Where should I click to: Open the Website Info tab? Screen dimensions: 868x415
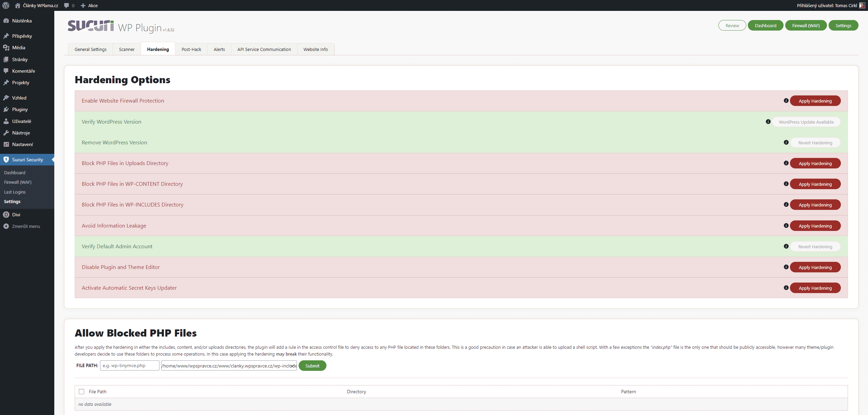click(x=316, y=49)
